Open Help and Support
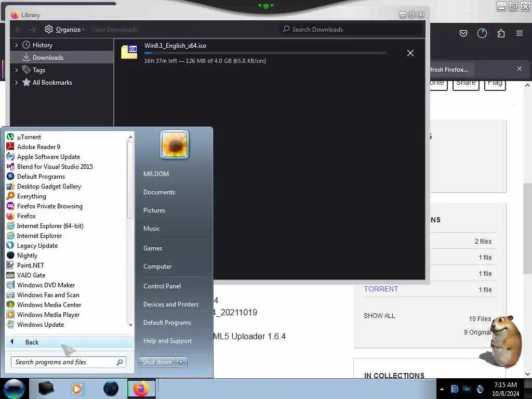Image resolution: width=532 pixels, height=399 pixels. 167,341
